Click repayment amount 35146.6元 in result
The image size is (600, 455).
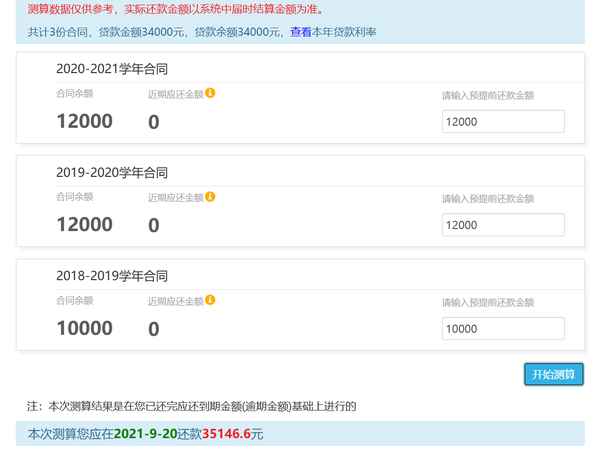[x=233, y=434]
